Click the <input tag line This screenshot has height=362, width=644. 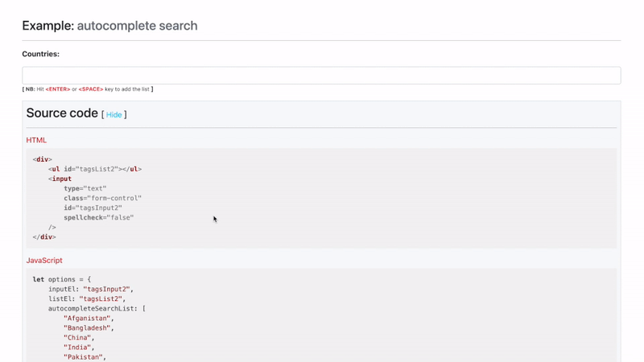(60, 179)
